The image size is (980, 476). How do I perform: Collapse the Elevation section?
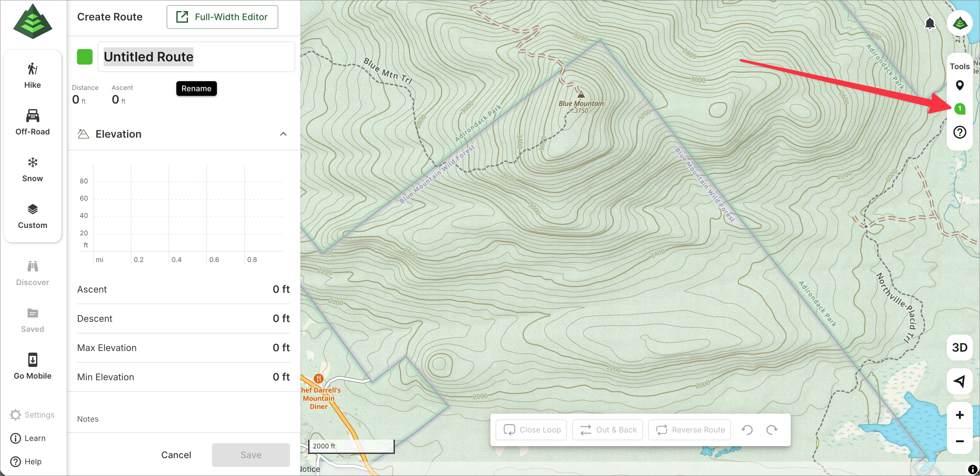283,134
